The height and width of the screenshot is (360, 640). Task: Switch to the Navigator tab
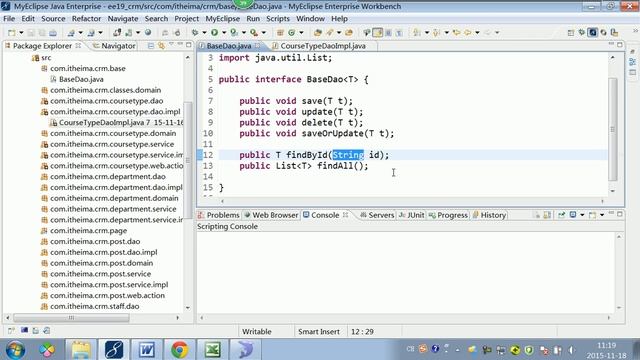[x=114, y=46]
